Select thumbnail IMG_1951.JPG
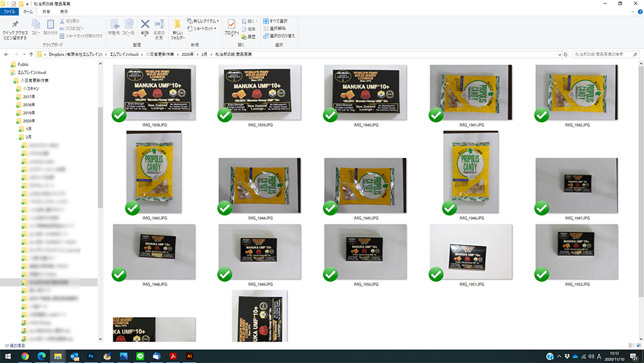The image size is (644, 363). [471, 251]
